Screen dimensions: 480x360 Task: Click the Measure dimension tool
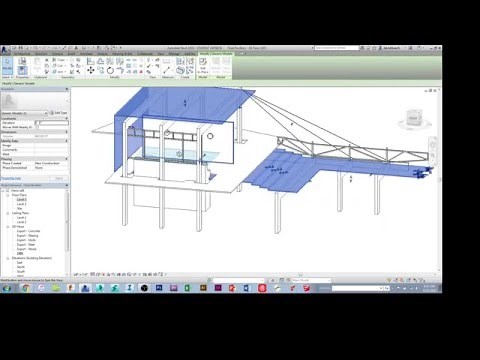[167, 70]
